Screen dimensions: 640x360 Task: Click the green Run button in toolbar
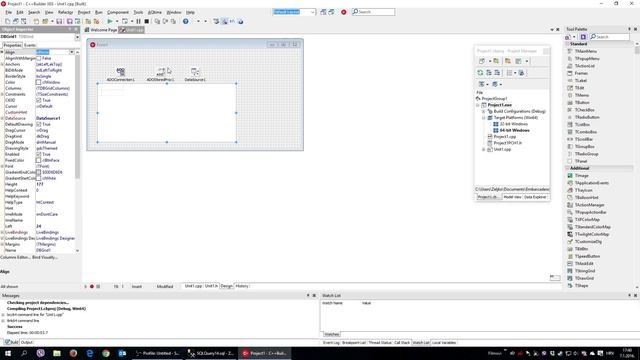click(110, 21)
